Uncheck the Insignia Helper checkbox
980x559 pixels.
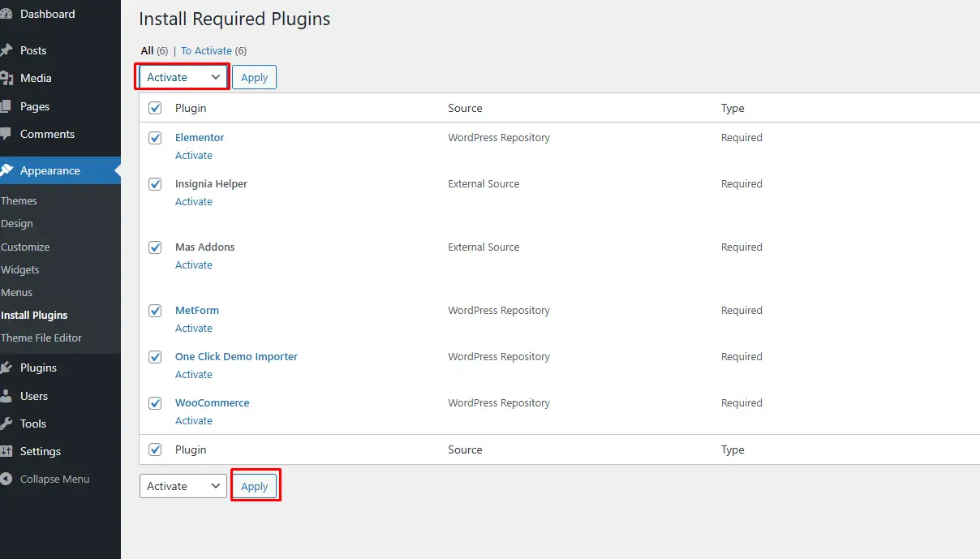click(x=155, y=184)
